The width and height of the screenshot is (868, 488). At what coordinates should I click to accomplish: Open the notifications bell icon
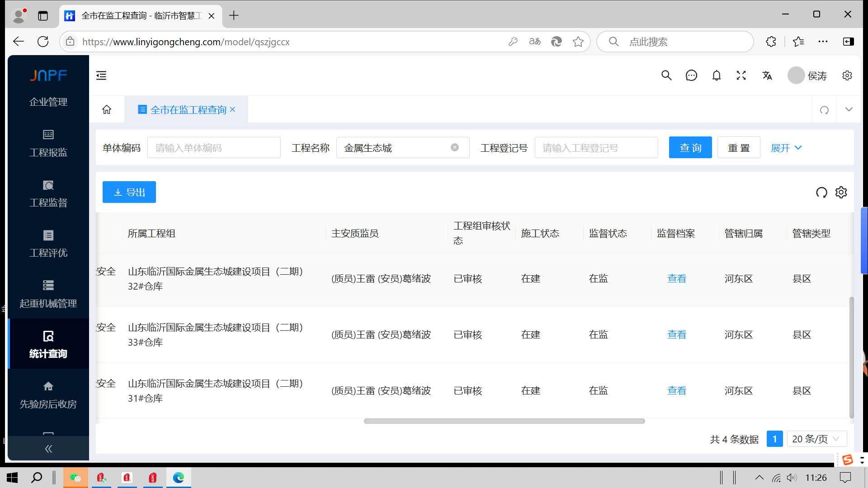tap(717, 75)
